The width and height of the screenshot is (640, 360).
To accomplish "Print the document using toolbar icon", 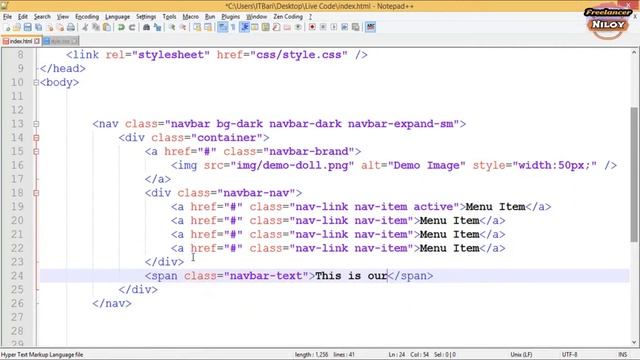I will [71, 27].
